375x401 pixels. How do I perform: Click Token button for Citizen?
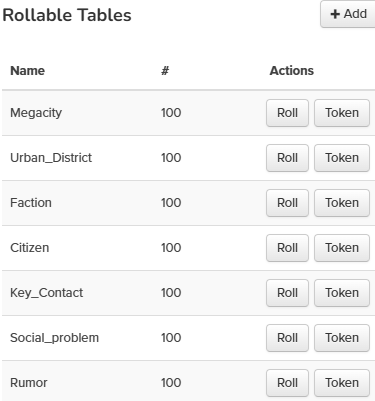(342, 248)
